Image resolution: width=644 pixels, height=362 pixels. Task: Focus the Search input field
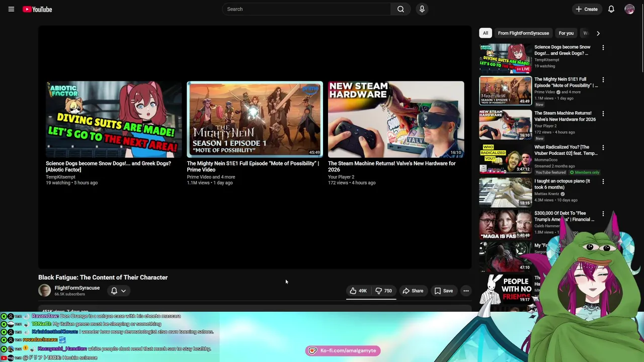306,9
